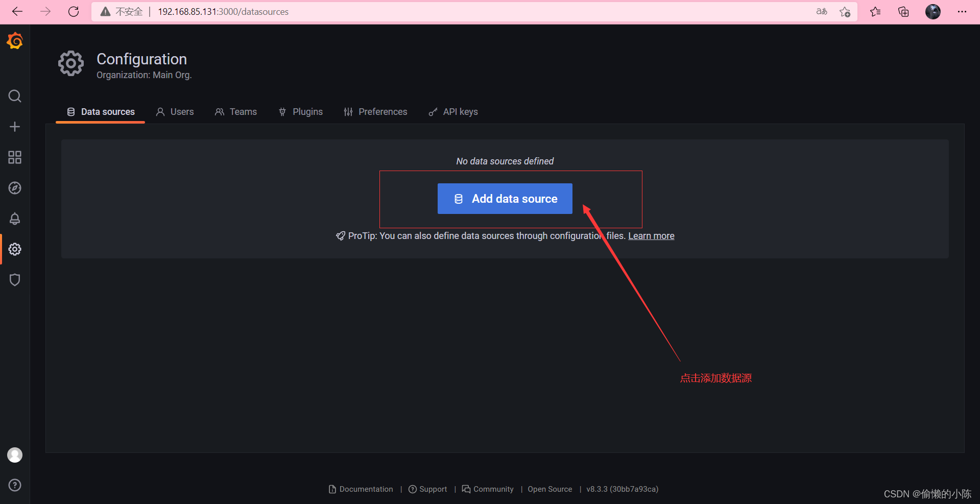980x504 pixels.
Task: Open the Dashboards grid icon in sidebar
Action: (x=15, y=157)
